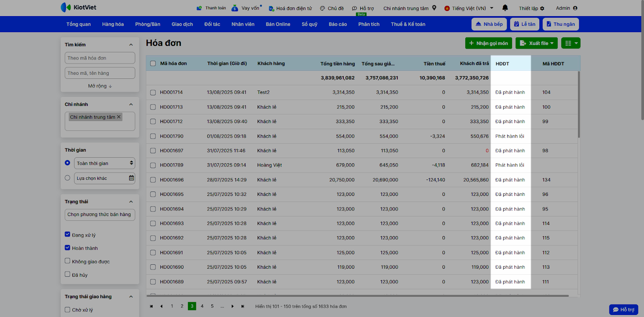Click the branch location pin icon

point(434,8)
